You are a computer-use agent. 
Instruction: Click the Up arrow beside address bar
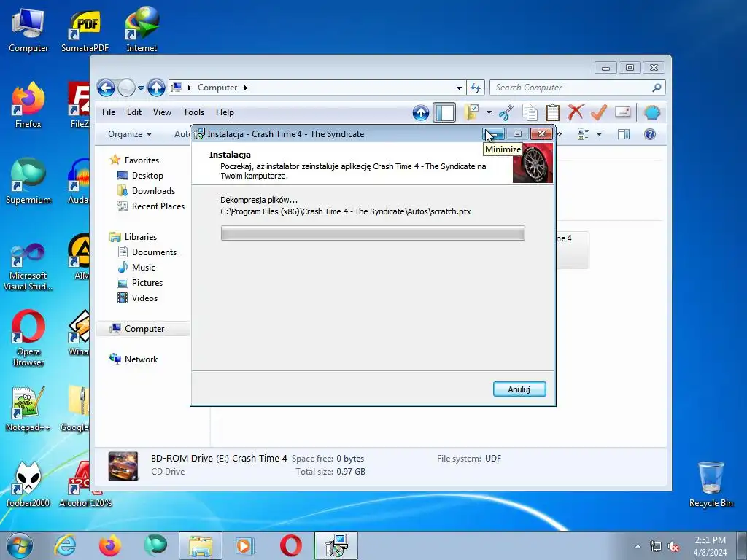[156, 87]
